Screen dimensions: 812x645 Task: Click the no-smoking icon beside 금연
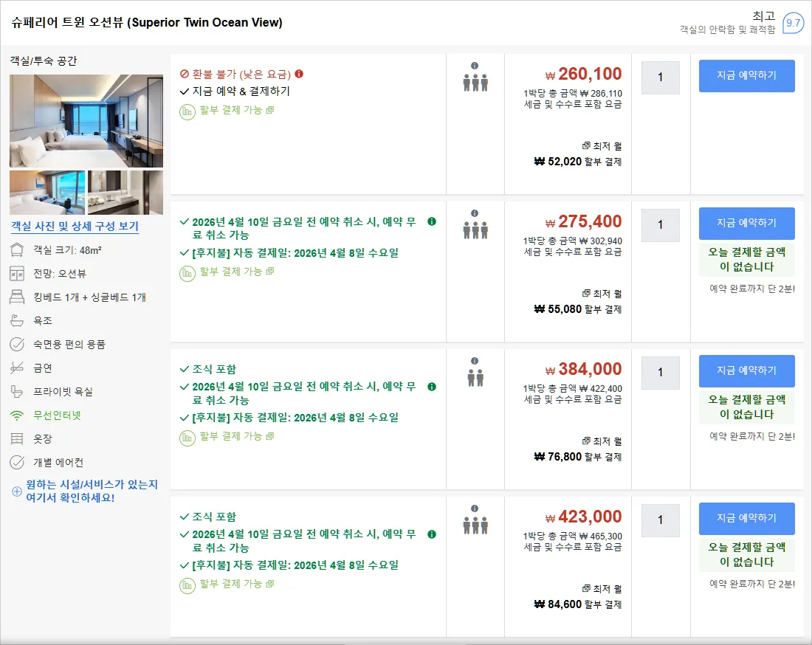pyautogui.click(x=17, y=368)
